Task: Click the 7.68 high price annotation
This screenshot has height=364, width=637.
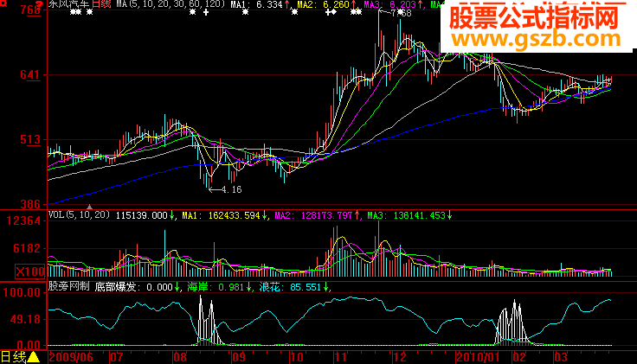Action: click(x=401, y=13)
